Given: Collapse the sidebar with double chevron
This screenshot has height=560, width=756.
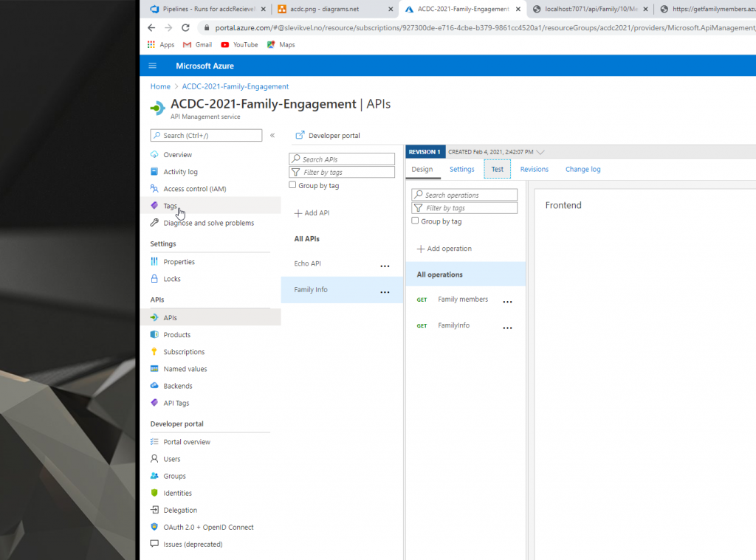Looking at the screenshot, I should (272, 136).
